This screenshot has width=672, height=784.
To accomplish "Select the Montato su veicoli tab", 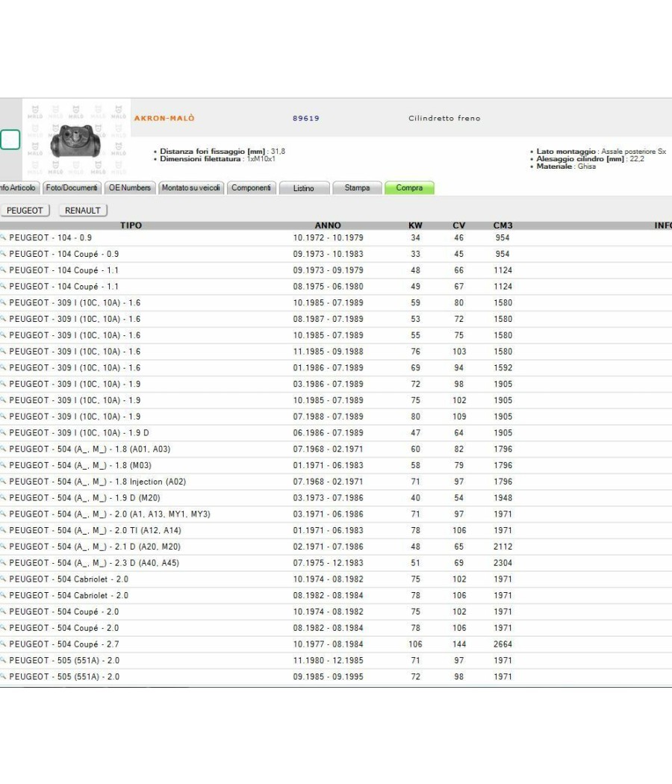I will [191, 188].
